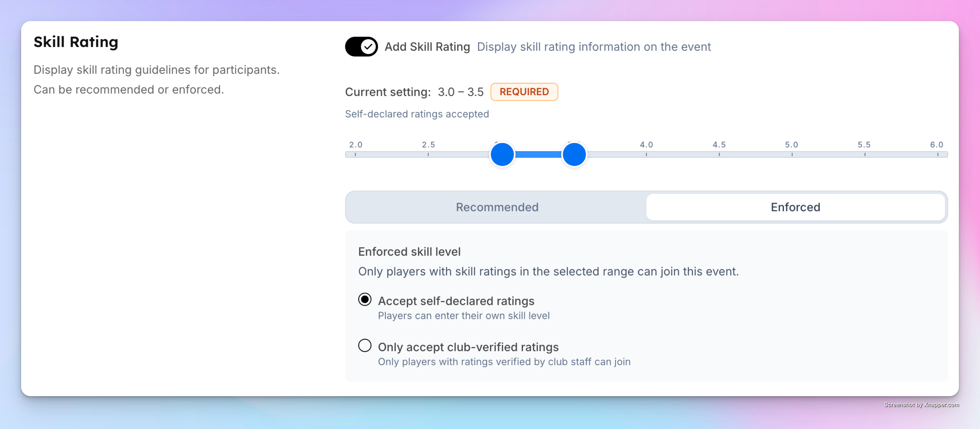Click the slider track at the 4.5 tick
The height and width of the screenshot is (429, 980).
pos(719,154)
